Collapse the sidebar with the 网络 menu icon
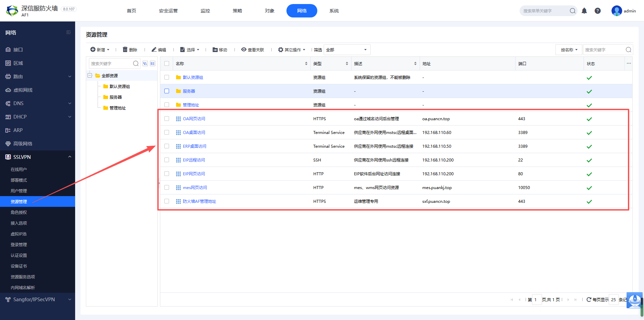This screenshot has width=644, height=320. (x=68, y=33)
